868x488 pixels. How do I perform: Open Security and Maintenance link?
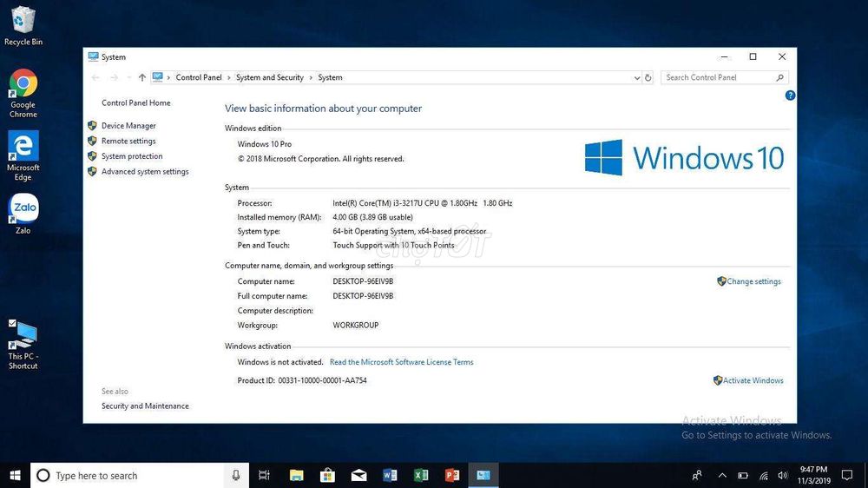tap(145, 406)
